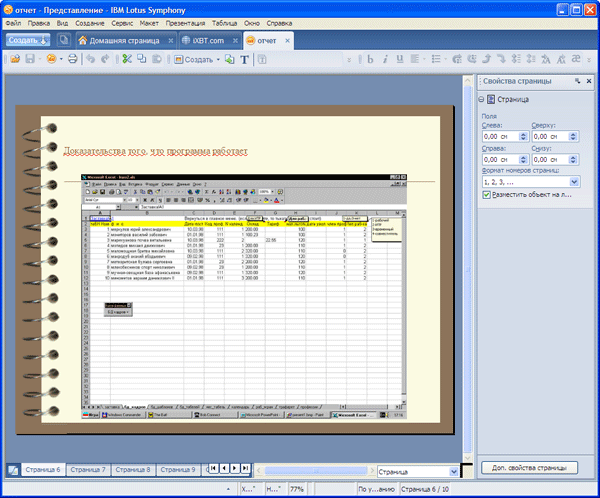600x498 pixels.
Task: Switch to the Страница 7 tab
Action: (x=88, y=470)
